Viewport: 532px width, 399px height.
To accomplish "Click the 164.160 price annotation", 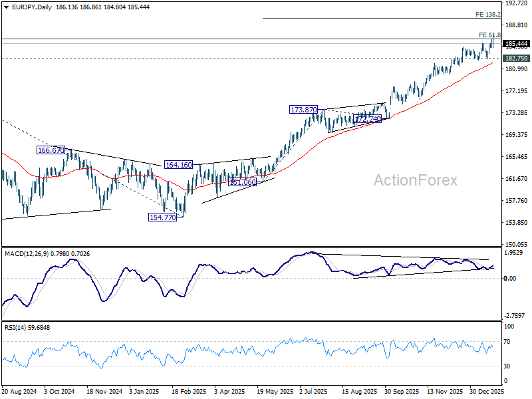I will [x=178, y=164].
